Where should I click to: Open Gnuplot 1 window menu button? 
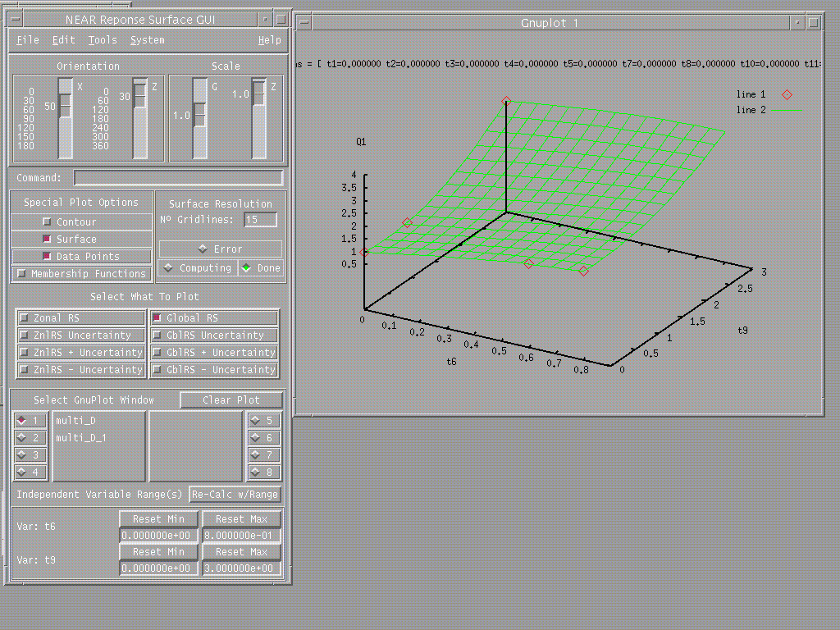(304, 23)
